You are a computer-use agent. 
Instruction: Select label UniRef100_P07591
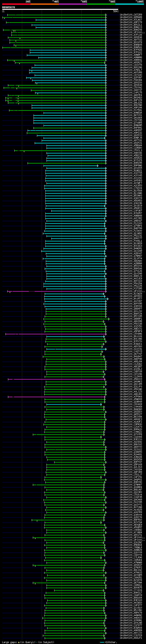(x=131, y=110)
